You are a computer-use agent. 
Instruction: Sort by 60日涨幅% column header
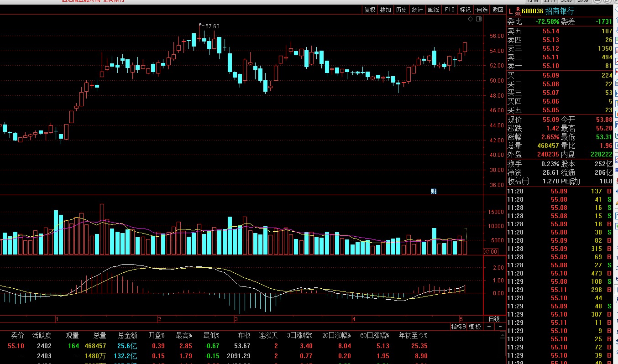(374, 335)
